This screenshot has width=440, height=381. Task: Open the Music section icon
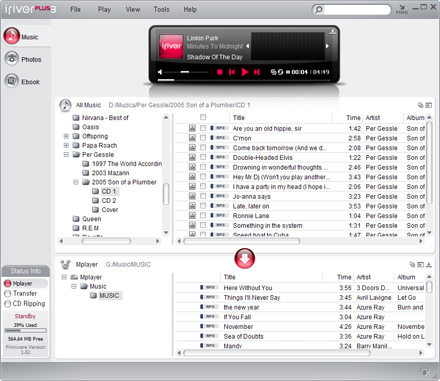click(12, 36)
